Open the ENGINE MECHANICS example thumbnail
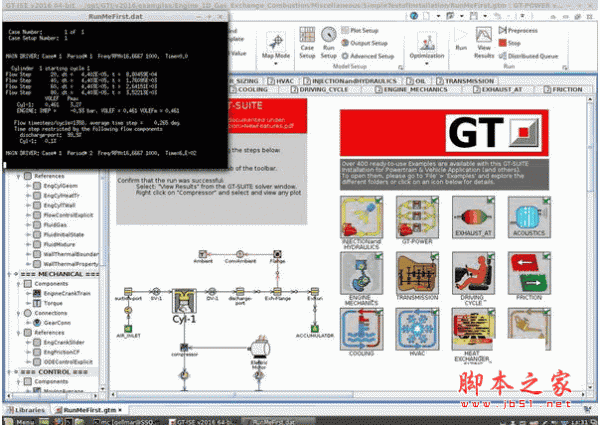 point(361,273)
